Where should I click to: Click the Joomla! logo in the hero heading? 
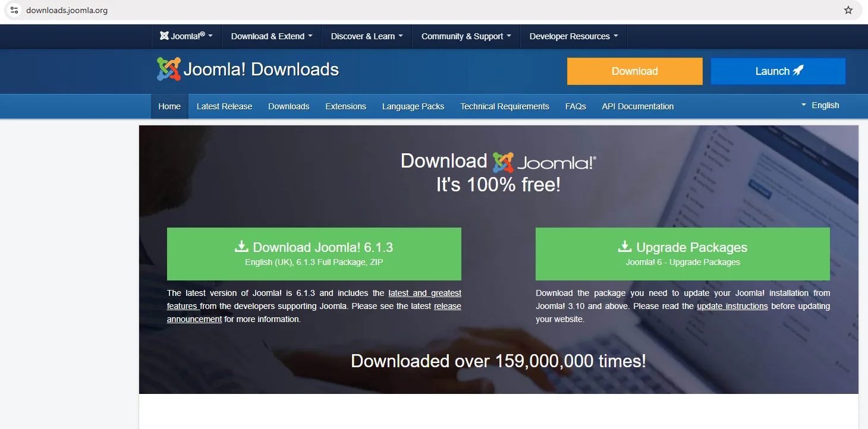click(544, 162)
